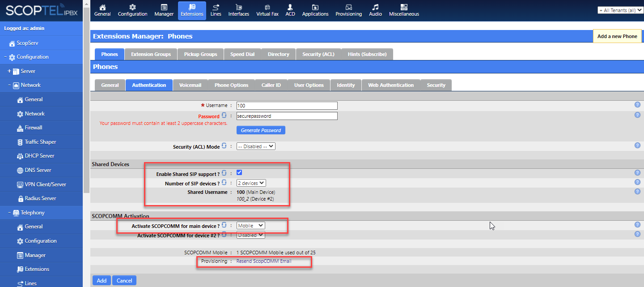Open help icon for Password field
This screenshot has height=287, width=644.
(637, 115)
